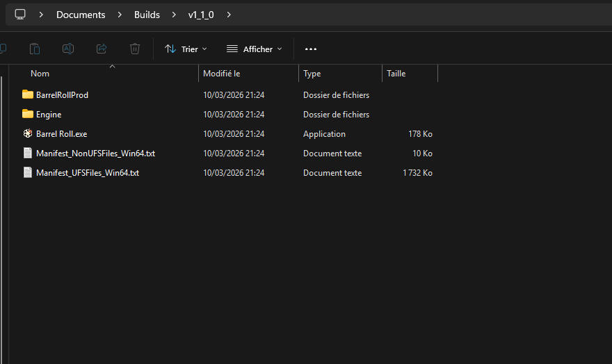Select the Barrel Roll.exe application icon
The image size is (612, 364).
pyautogui.click(x=28, y=134)
